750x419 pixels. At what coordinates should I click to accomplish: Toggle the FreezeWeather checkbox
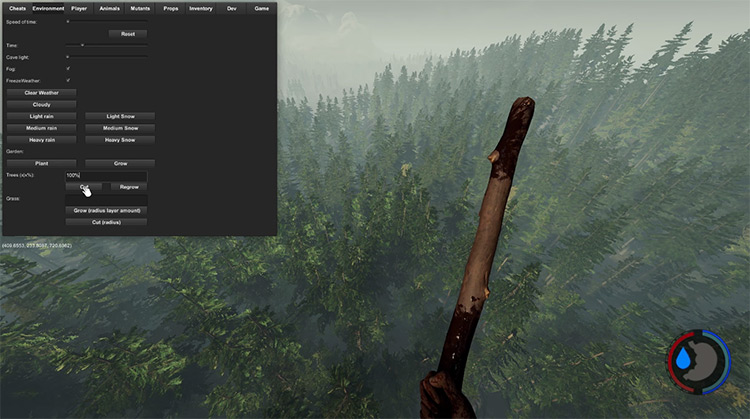(68, 80)
